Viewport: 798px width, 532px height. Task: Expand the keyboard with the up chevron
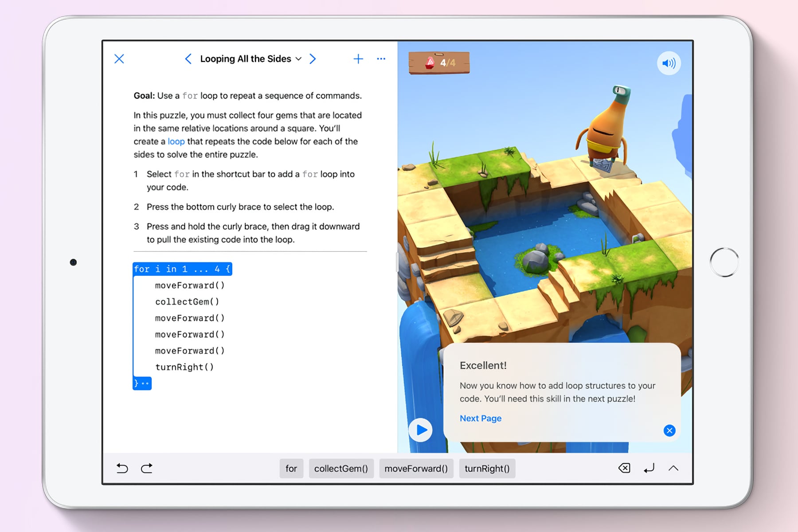[x=673, y=468]
